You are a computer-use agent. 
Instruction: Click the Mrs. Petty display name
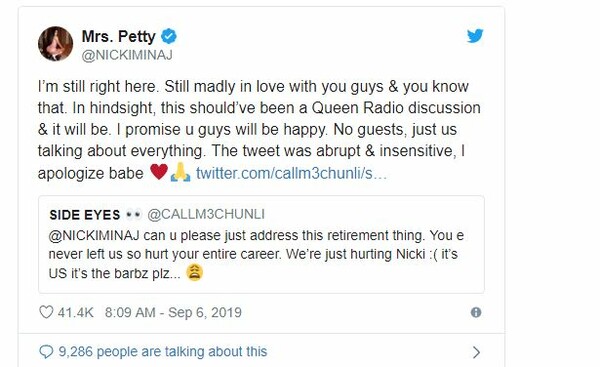119,36
